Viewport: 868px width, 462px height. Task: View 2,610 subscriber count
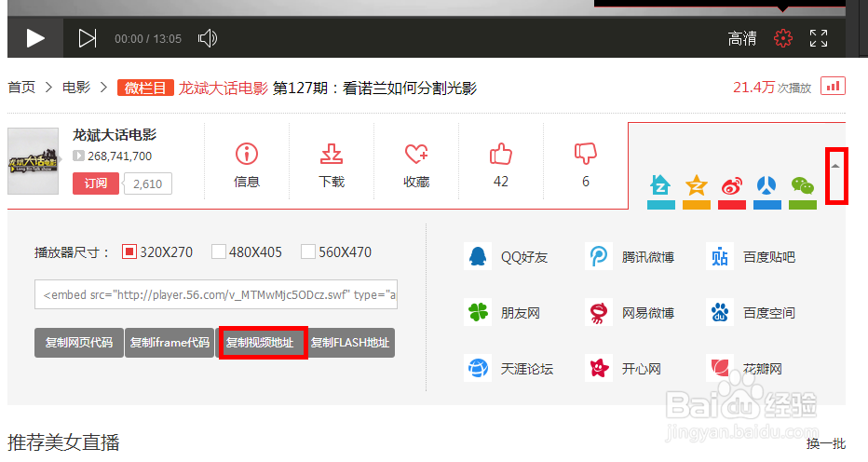click(148, 183)
